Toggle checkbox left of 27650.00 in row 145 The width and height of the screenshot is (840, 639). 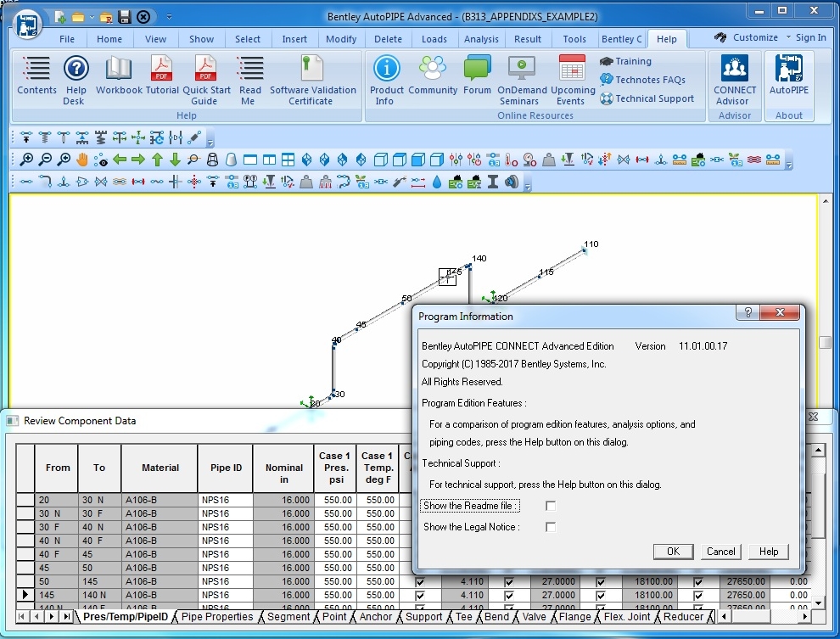[x=698, y=595]
